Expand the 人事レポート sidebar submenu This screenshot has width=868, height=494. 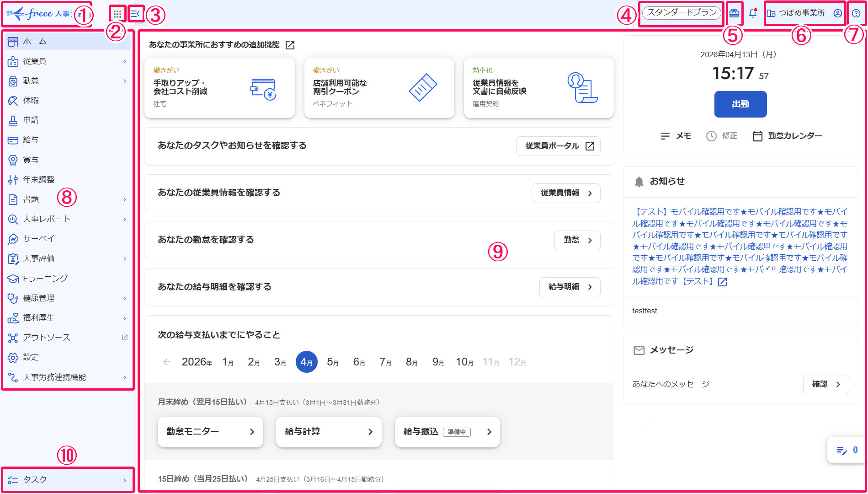point(125,219)
